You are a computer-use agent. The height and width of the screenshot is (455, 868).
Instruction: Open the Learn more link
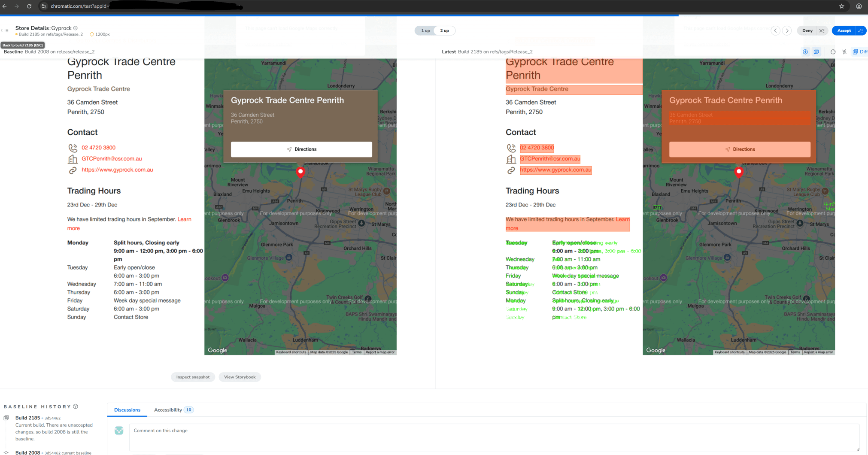184,219
